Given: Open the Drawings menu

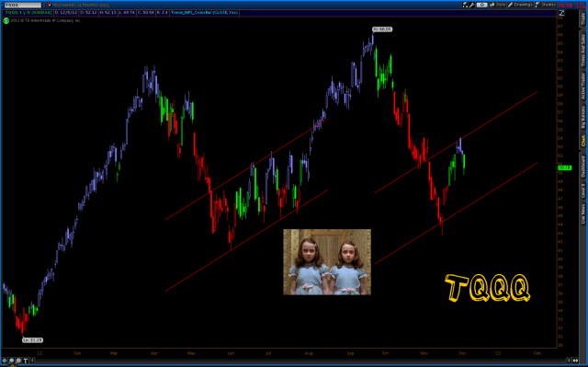Looking at the screenshot, I should [x=520, y=5].
